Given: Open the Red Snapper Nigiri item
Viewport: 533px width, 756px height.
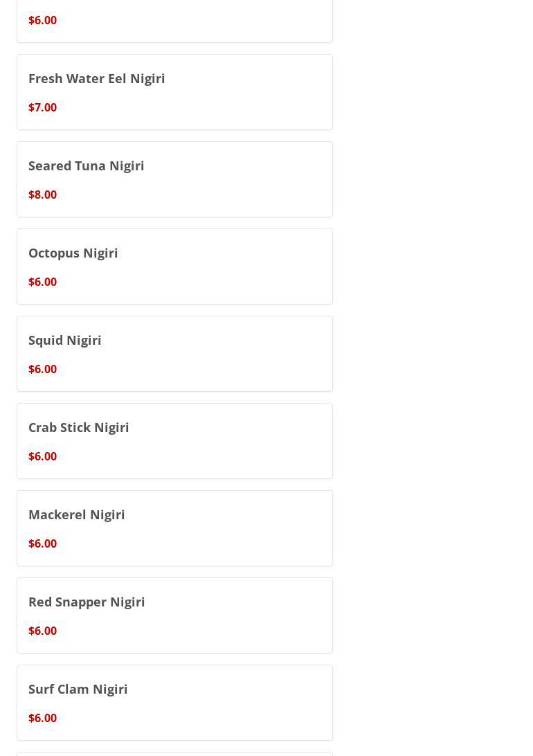Looking at the screenshot, I should 174,615.
